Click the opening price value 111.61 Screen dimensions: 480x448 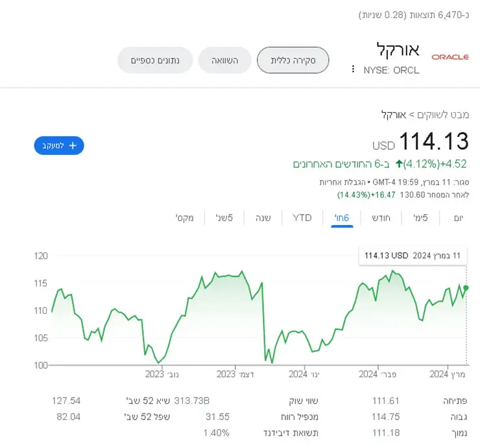click(x=385, y=401)
